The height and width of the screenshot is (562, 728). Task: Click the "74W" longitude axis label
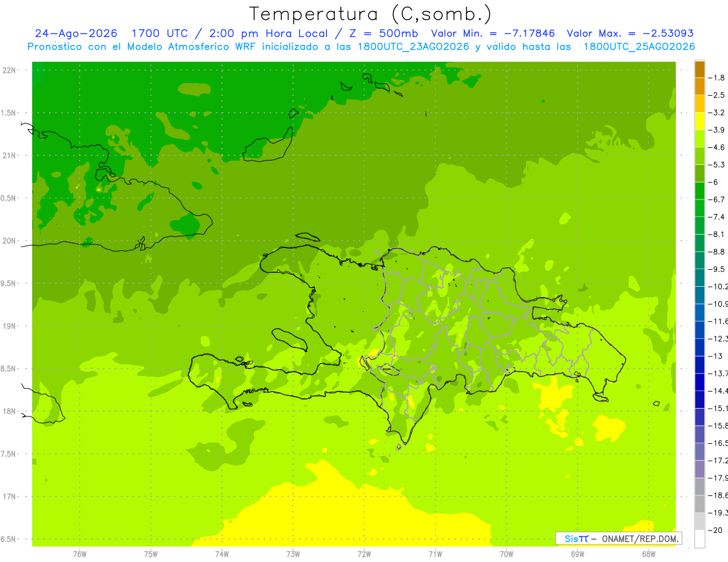[x=222, y=554]
